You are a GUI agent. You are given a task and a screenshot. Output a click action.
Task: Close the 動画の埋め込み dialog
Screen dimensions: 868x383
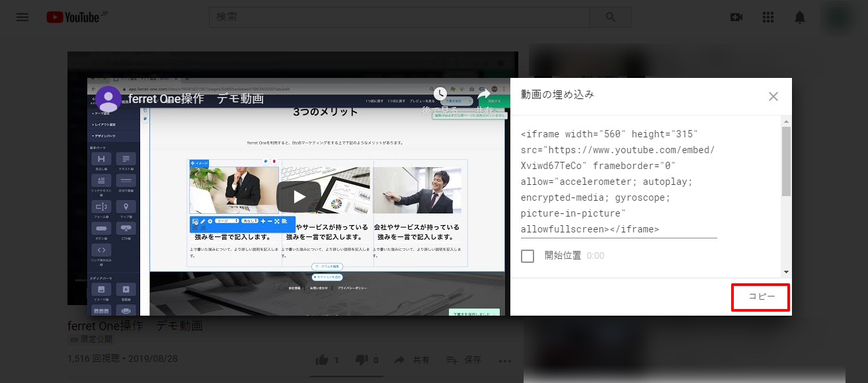773,96
